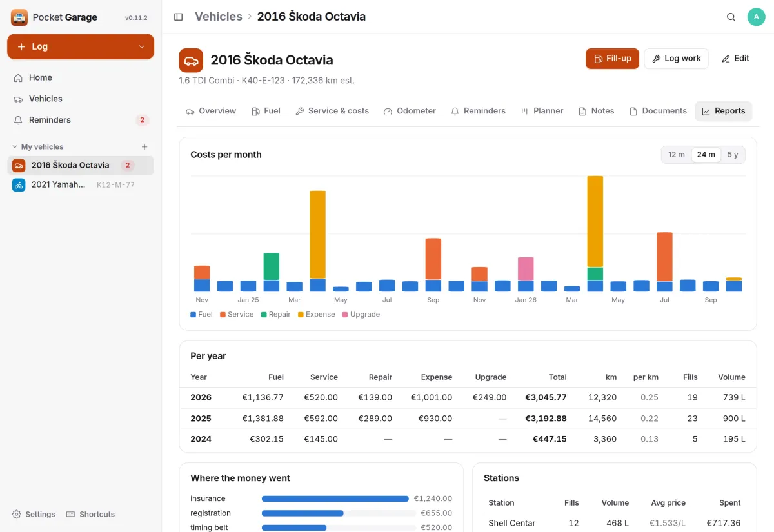Go to Home in sidebar
Viewport: 774px width, 532px height.
pos(81,77)
